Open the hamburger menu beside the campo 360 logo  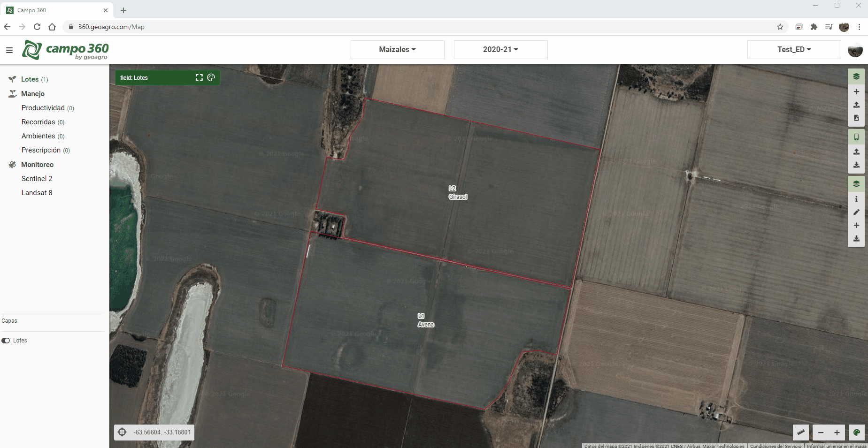pos(9,50)
